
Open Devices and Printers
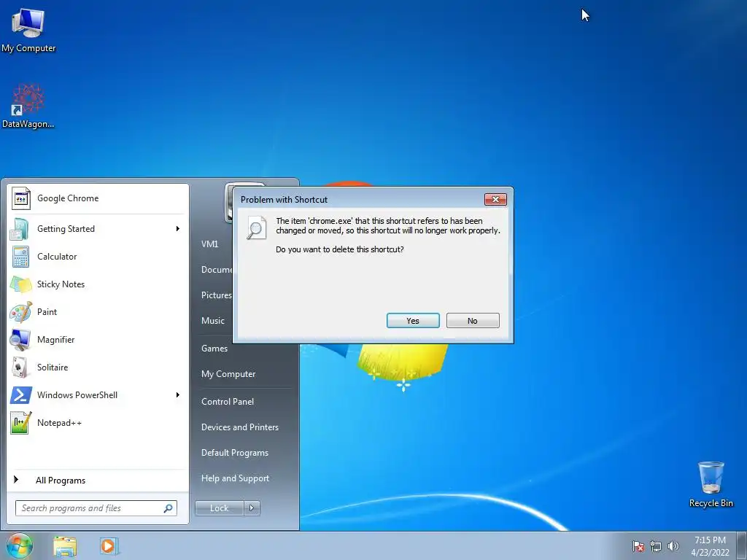(239, 427)
